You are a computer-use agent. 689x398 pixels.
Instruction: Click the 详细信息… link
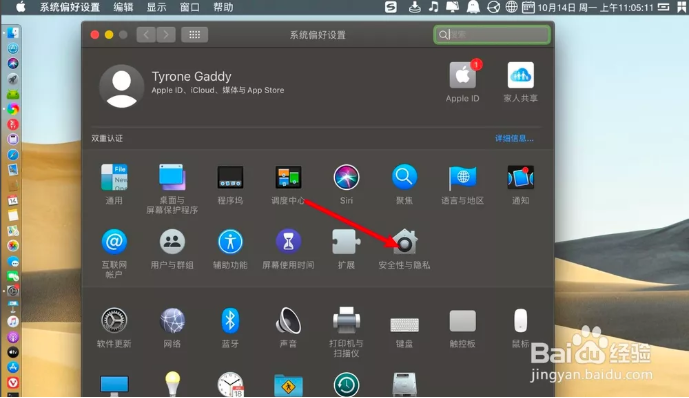point(514,138)
